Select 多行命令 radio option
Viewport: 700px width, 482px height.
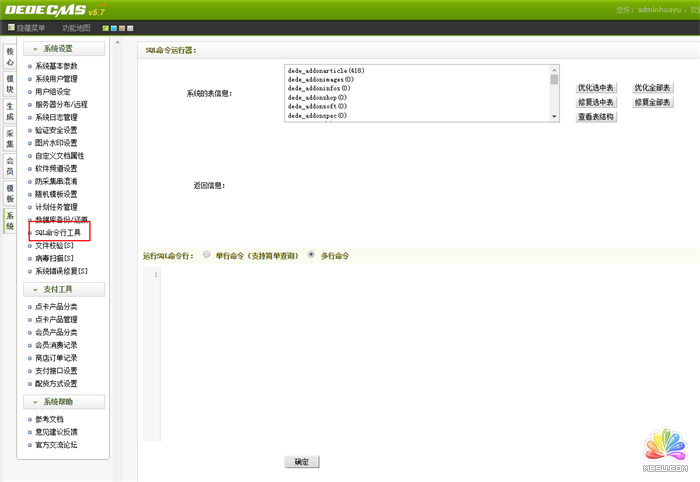click(311, 255)
